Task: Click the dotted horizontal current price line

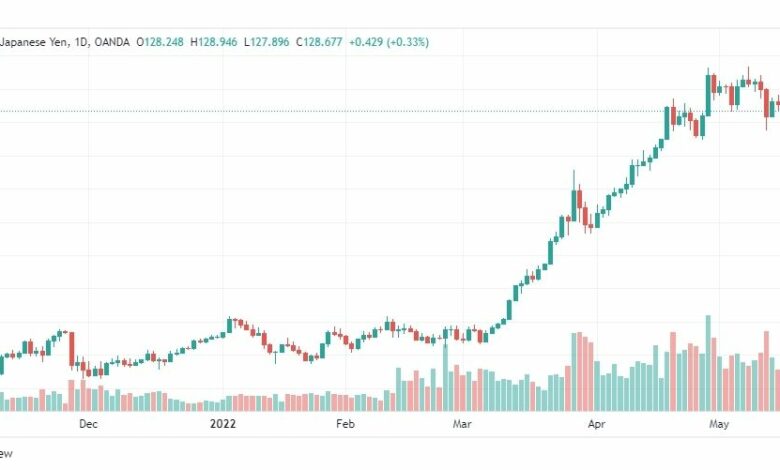Action: click(x=390, y=111)
